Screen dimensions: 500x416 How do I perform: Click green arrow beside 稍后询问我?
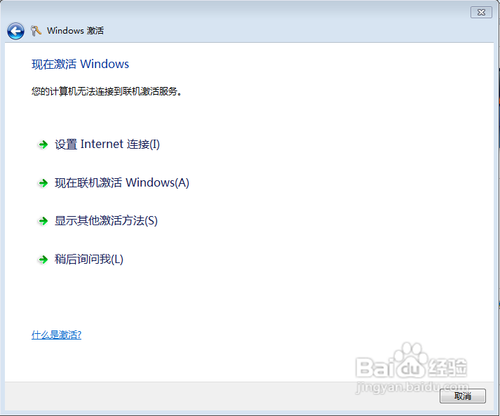pyautogui.click(x=43, y=259)
